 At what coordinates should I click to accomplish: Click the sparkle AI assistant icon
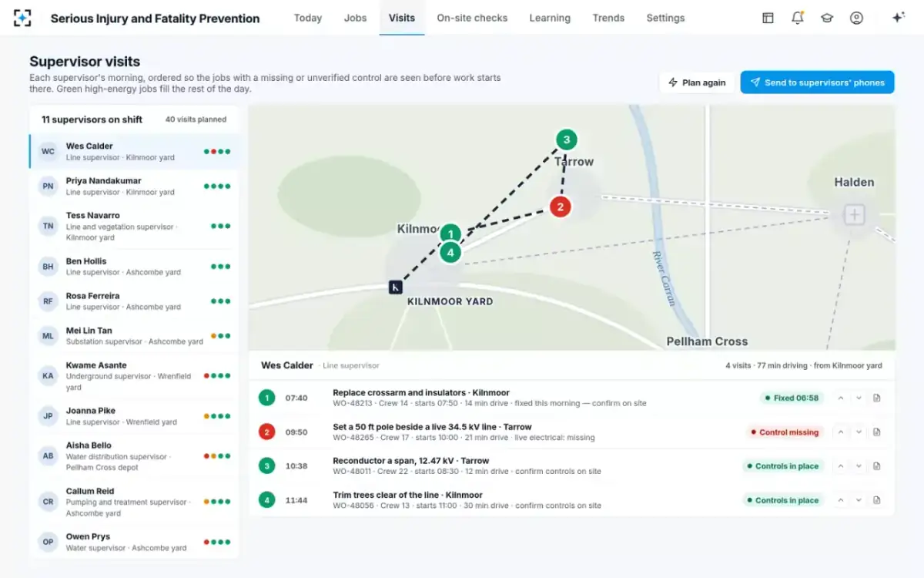pos(898,18)
